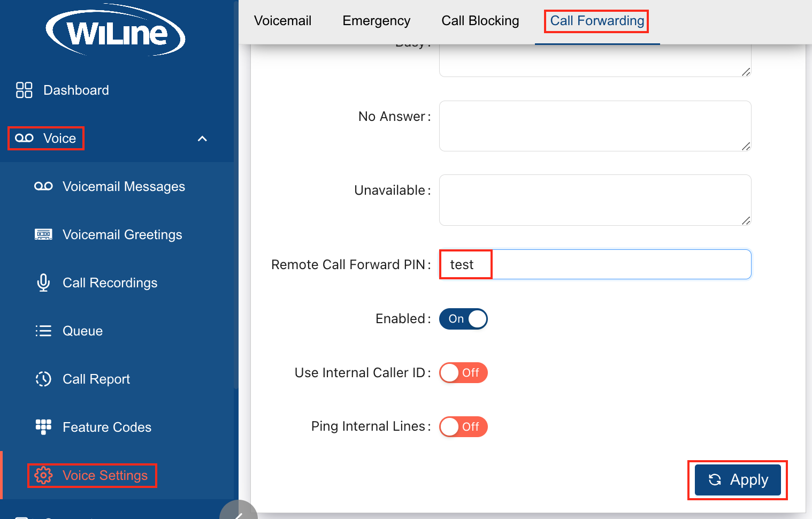Image resolution: width=812 pixels, height=519 pixels.
Task: Click the Queue list icon
Action: 43,331
